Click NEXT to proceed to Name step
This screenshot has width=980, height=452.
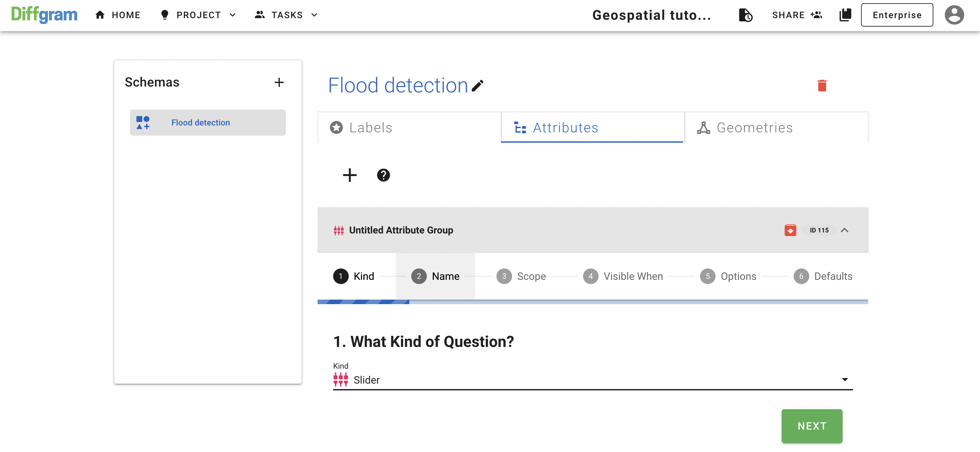coord(812,426)
